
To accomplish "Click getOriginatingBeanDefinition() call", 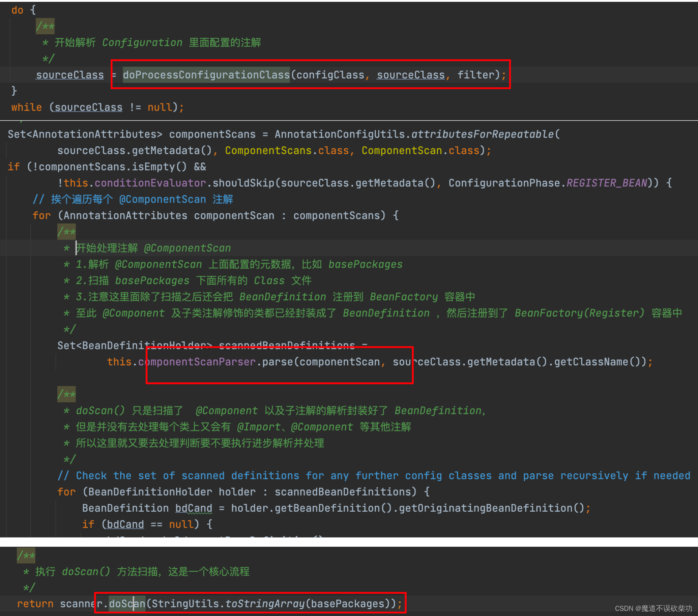I will coord(492,508).
